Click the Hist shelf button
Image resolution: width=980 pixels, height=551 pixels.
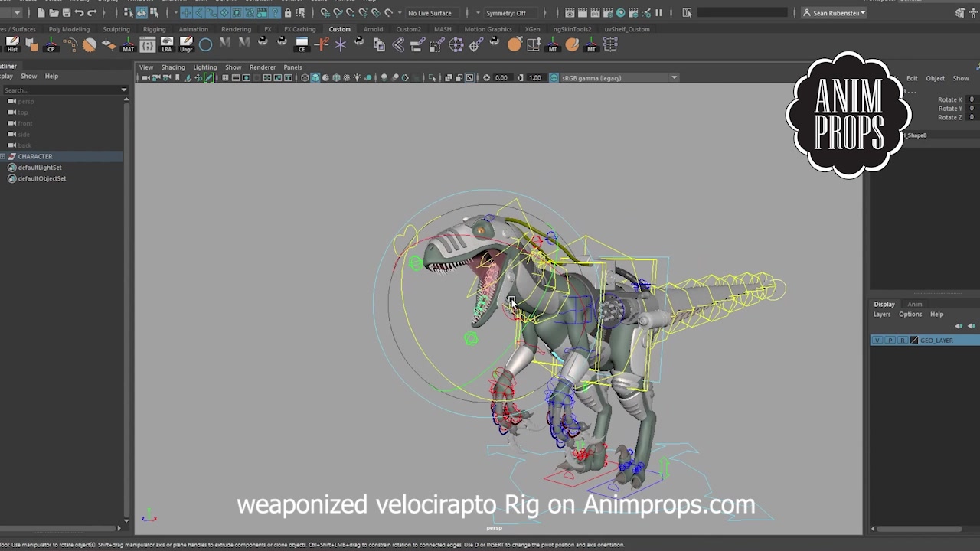pyautogui.click(x=12, y=44)
